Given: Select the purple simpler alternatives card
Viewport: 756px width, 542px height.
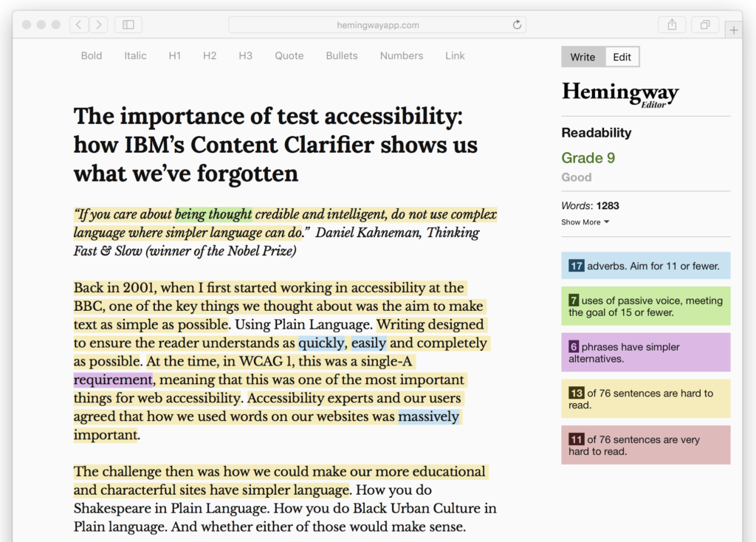Looking at the screenshot, I should 645,352.
